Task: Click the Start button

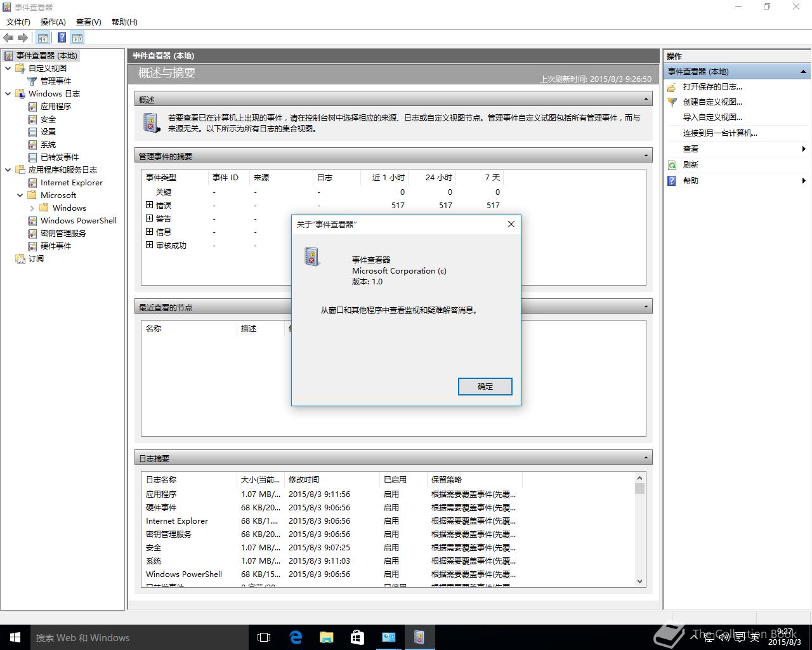Action: [x=15, y=637]
